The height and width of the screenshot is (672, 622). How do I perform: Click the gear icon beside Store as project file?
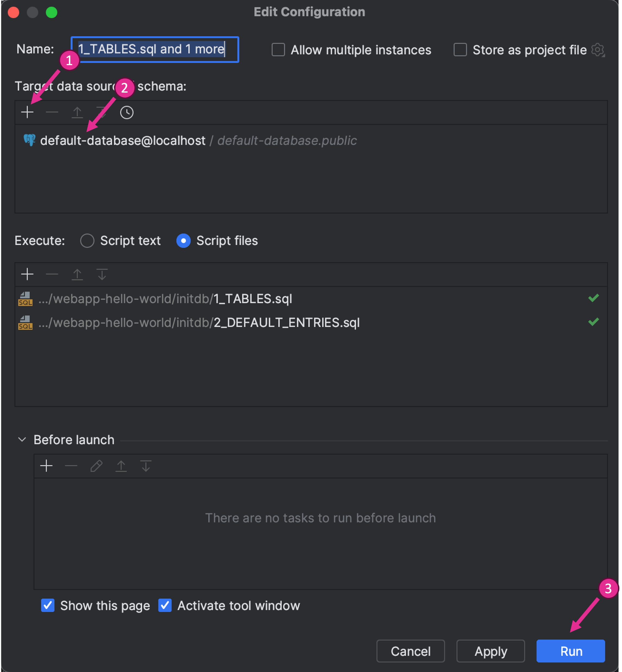pyautogui.click(x=598, y=50)
